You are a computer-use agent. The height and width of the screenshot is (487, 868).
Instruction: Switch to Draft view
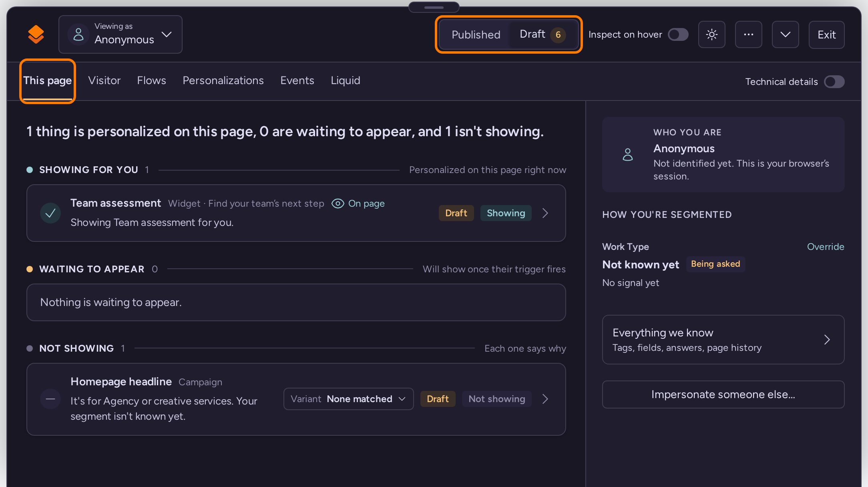543,35
